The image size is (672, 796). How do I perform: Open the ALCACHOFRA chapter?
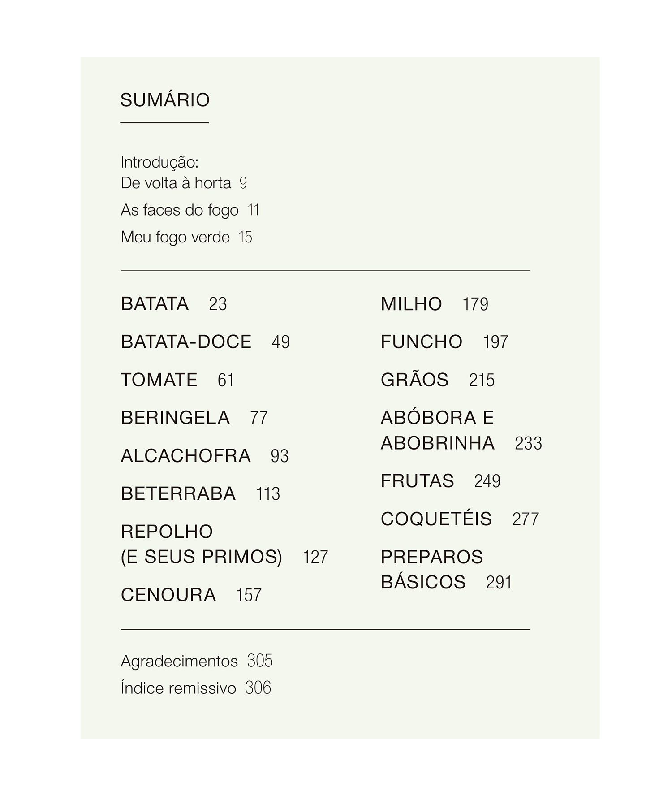coord(186,456)
